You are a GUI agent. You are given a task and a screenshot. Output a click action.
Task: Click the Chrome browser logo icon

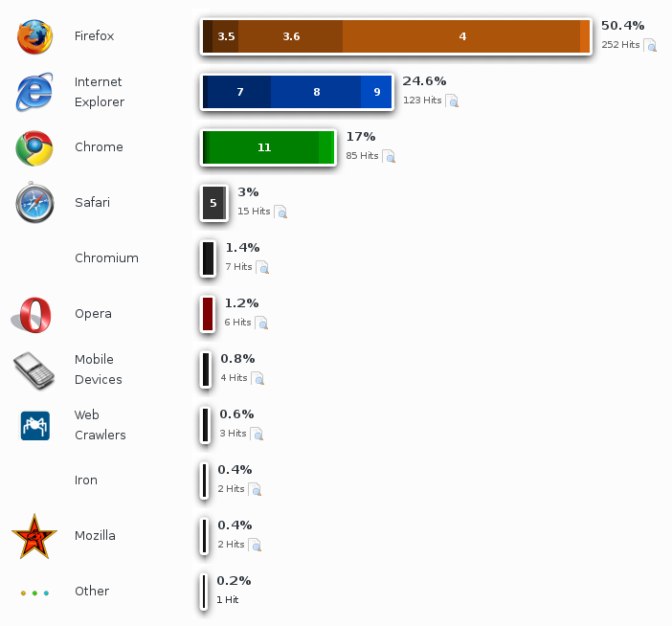point(34,147)
